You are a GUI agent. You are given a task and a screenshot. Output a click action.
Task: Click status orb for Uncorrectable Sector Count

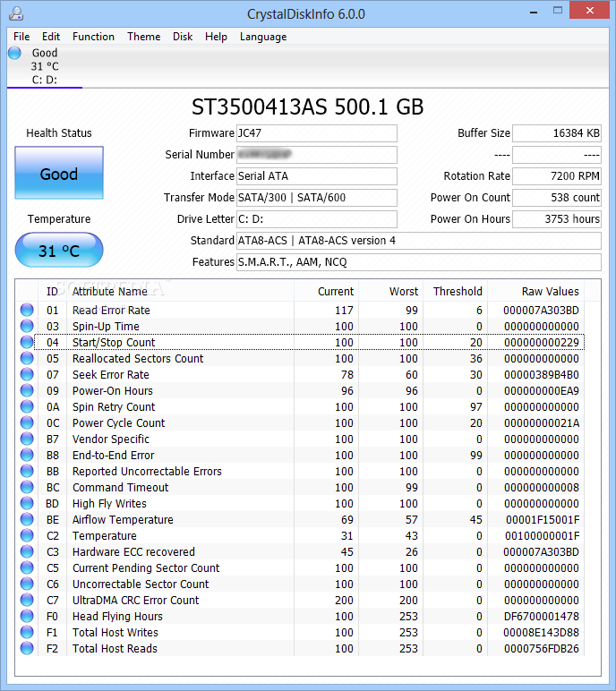(x=27, y=584)
